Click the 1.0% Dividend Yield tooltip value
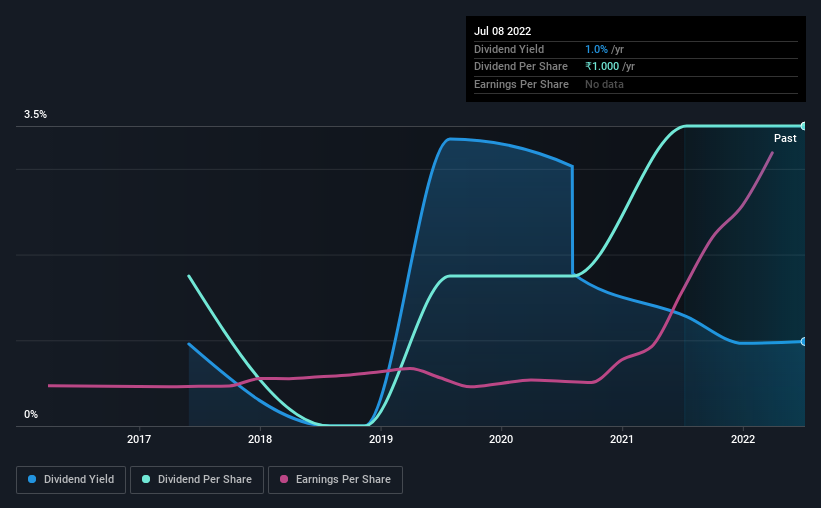821x508 pixels. (596, 49)
